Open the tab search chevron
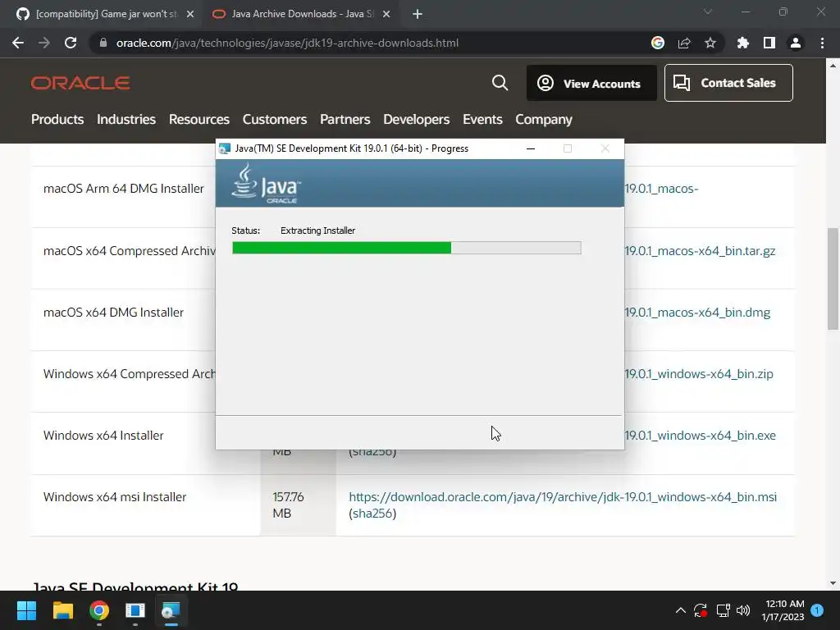 708,11
